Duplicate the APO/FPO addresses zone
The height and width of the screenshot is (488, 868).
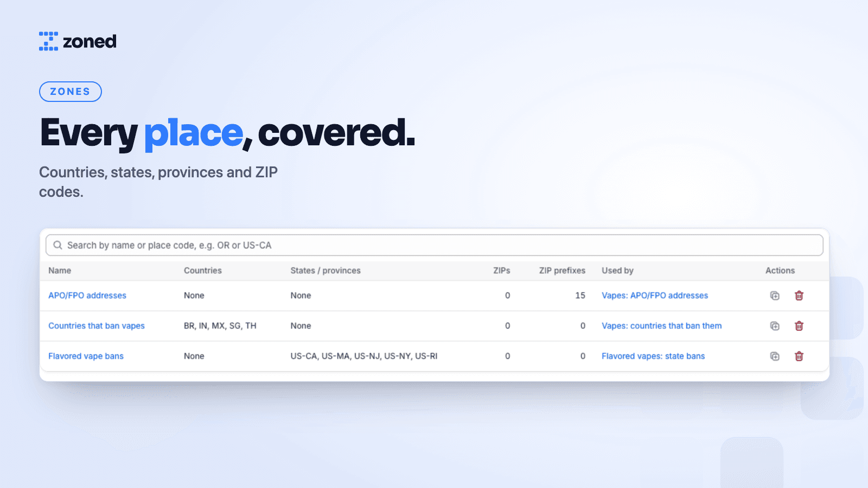point(775,296)
